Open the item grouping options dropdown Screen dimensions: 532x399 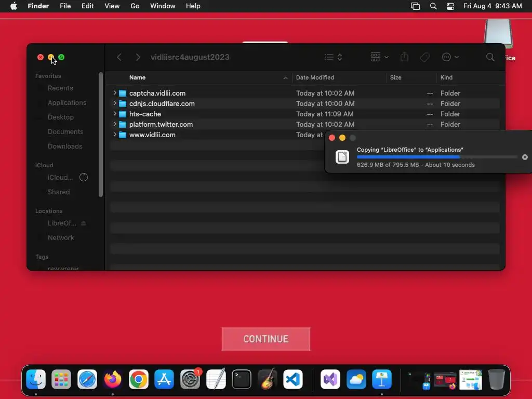[x=379, y=57]
